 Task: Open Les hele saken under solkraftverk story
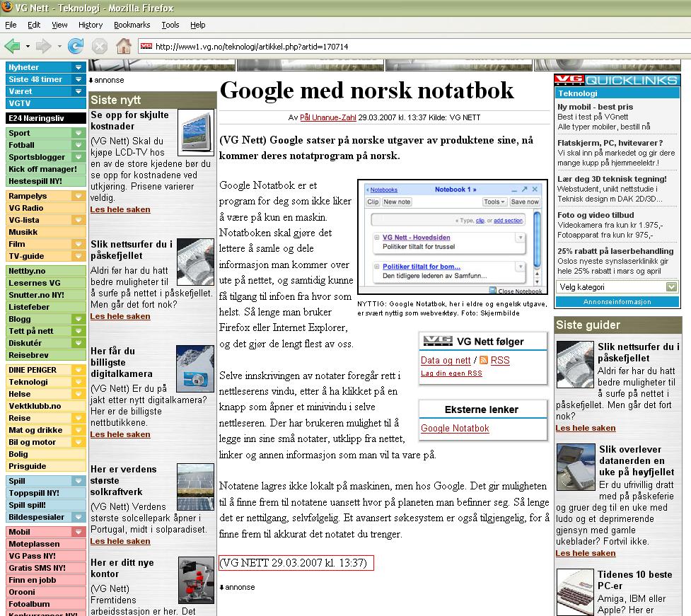pyautogui.click(x=120, y=541)
